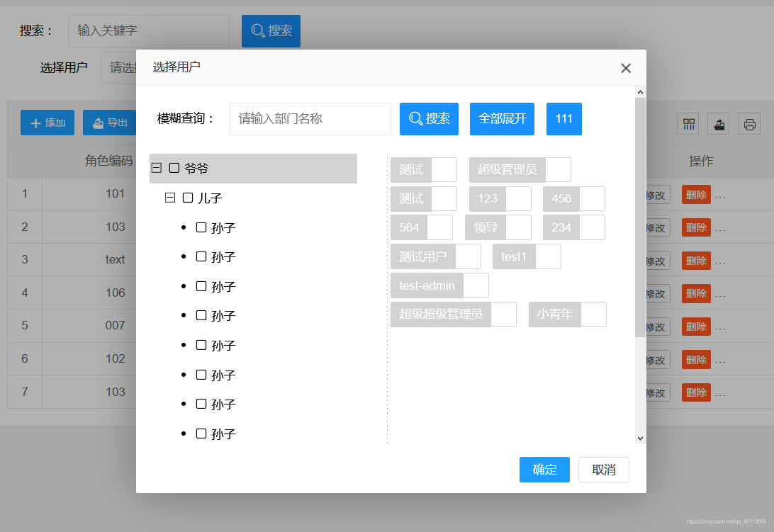Collapse the 爷爷 tree node

pyautogui.click(x=157, y=169)
